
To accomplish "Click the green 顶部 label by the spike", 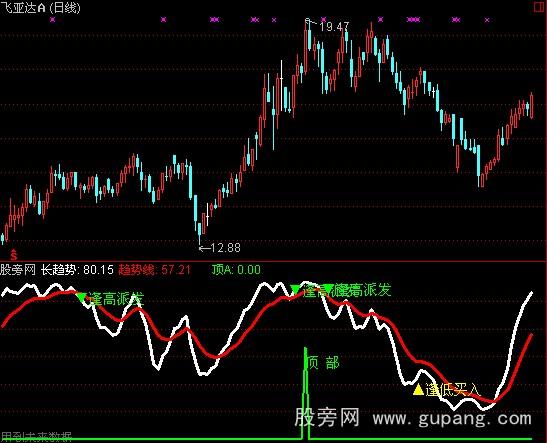I will point(324,363).
